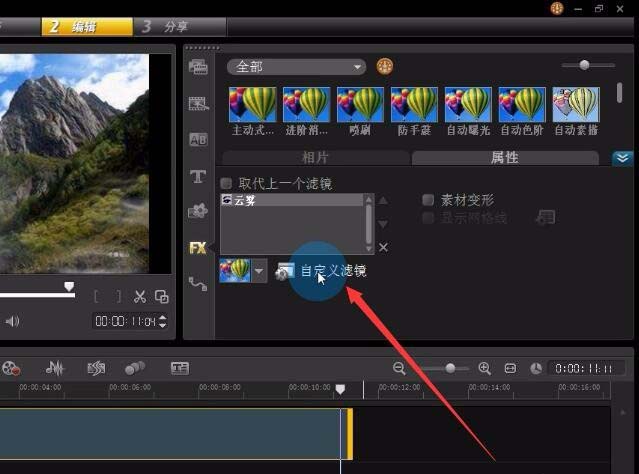Select the 主动式 filter thumbnail

(x=253, y=105)
